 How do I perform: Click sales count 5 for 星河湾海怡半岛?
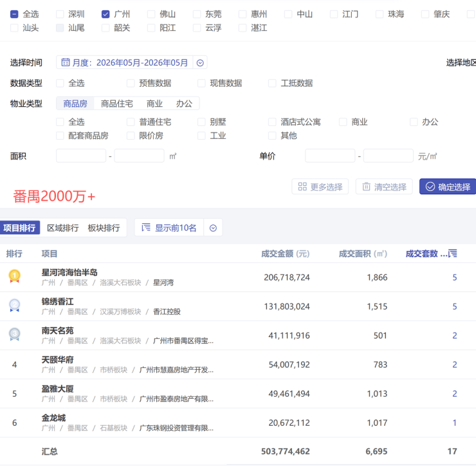pyautogui.click(x=454, y=277)
